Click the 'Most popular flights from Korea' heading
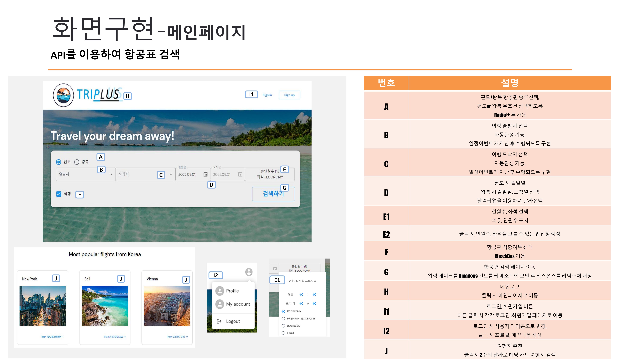Viewport: 644px width, 362px height. [105, 254]
